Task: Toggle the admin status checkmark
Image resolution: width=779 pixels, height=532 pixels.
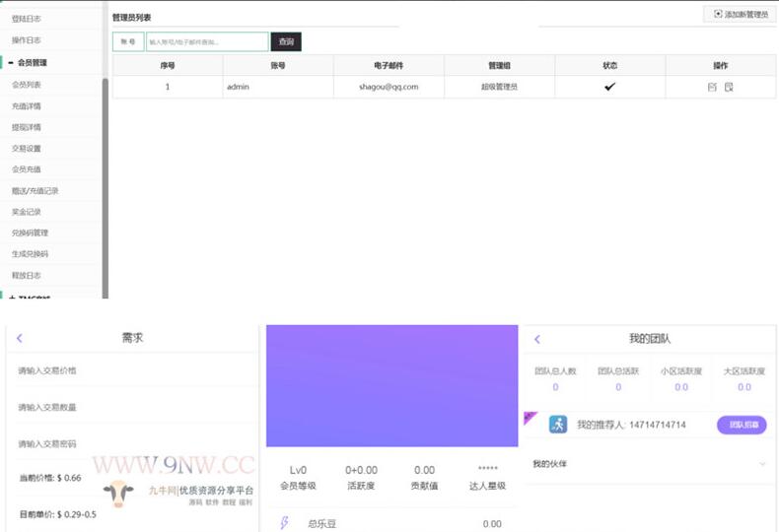Action: (609, 87)
